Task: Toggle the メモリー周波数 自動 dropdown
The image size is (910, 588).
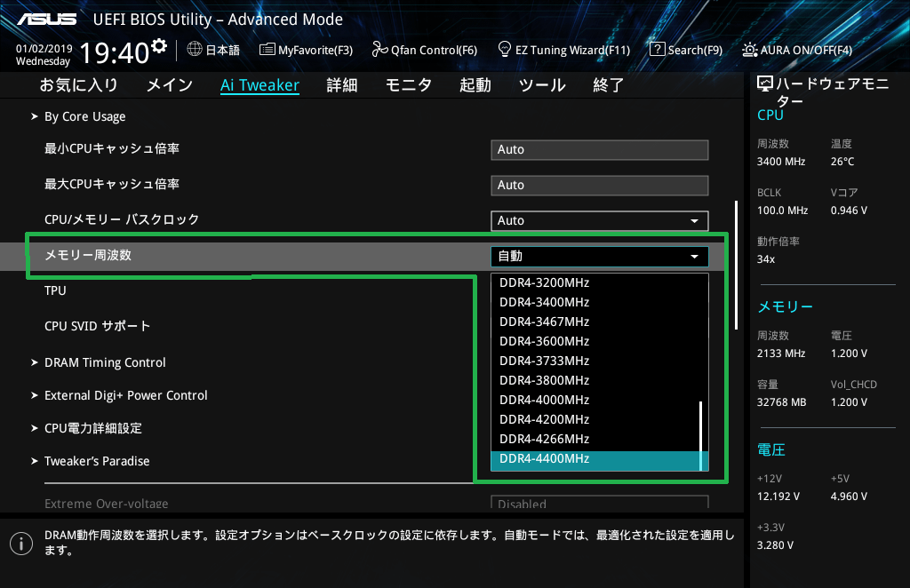Action: (600, 257)
